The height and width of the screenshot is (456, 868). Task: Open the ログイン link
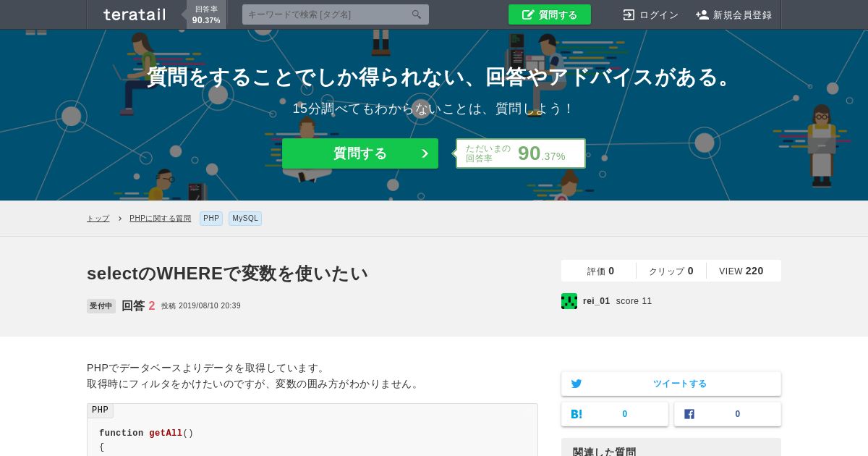(650, 14)
